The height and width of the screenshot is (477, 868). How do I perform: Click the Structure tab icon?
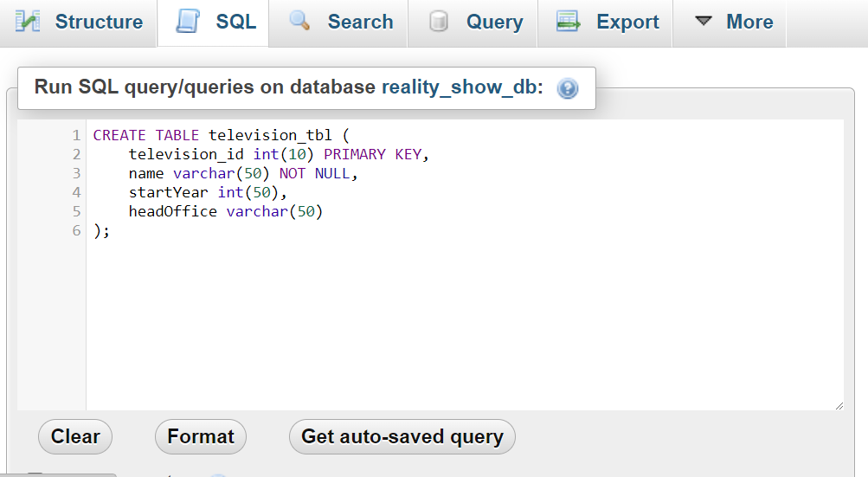tap(28, 22)
